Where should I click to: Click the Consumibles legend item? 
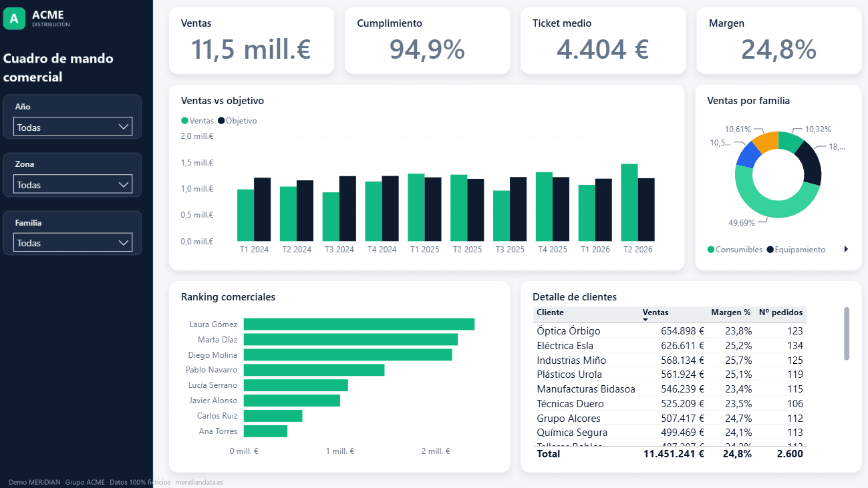pos(735,250)
